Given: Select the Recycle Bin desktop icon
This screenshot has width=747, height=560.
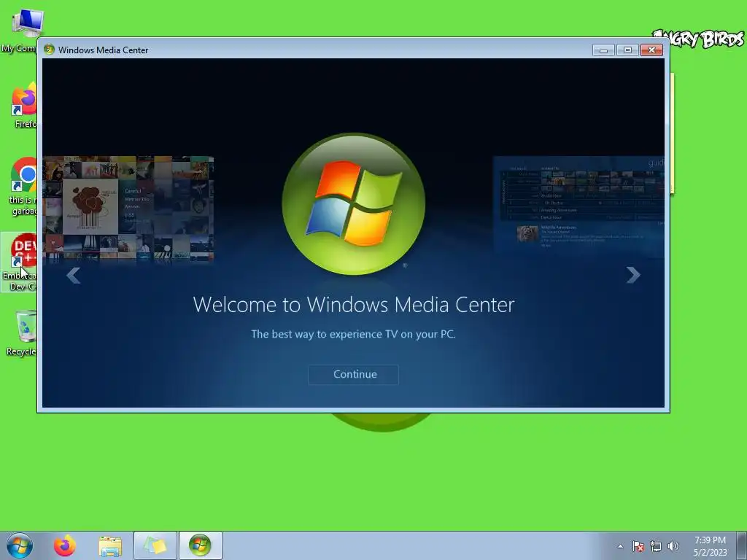Looking at the screenshot, I should click(20, 332).
